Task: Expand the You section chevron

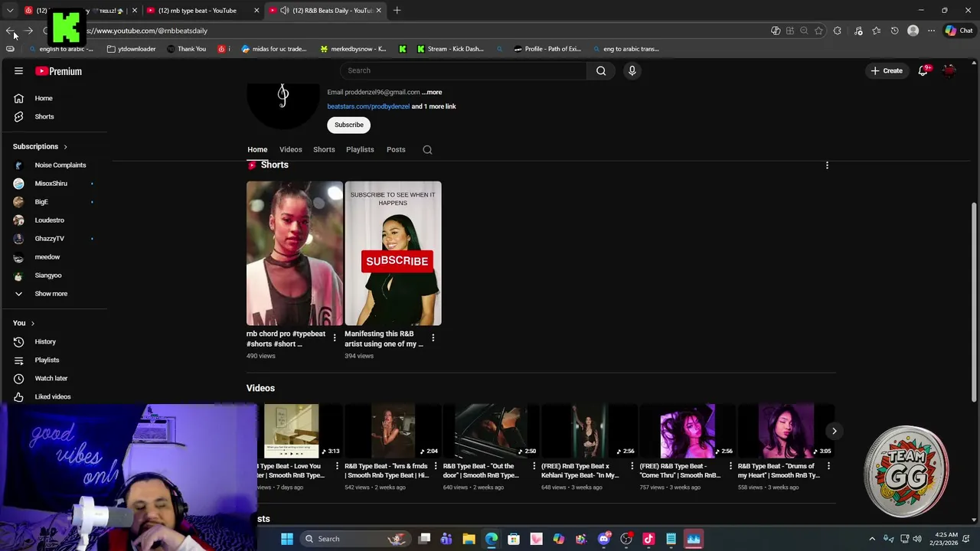Action: pos(33,323)
